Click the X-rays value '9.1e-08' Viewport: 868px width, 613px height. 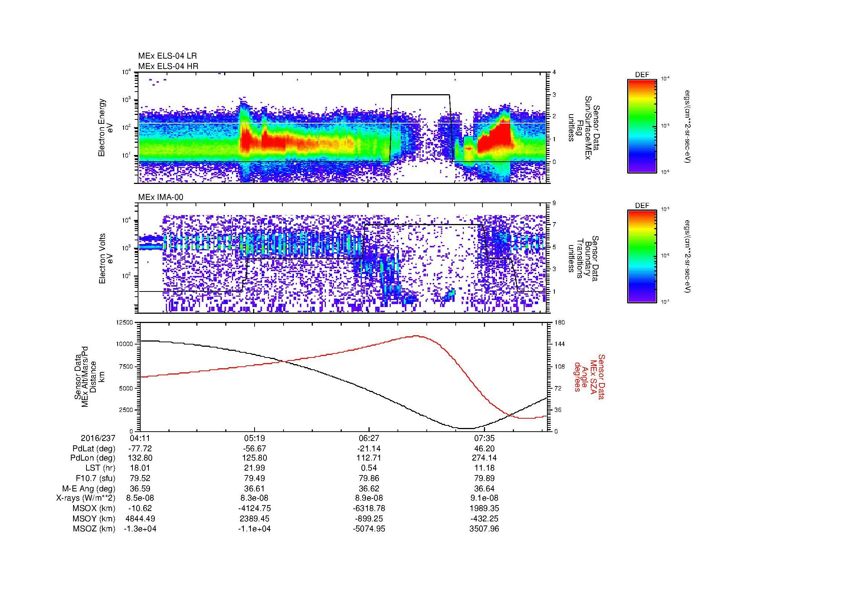(484, 498)
